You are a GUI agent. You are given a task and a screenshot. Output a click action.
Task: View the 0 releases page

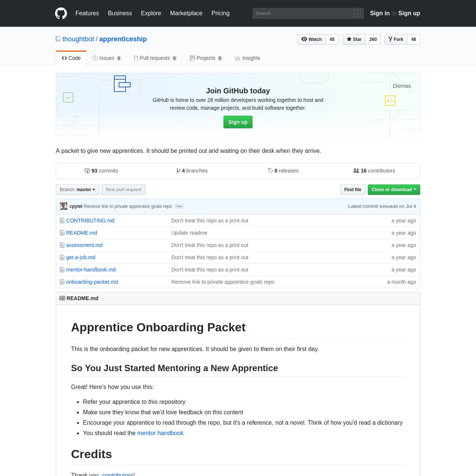pos(283,171)
